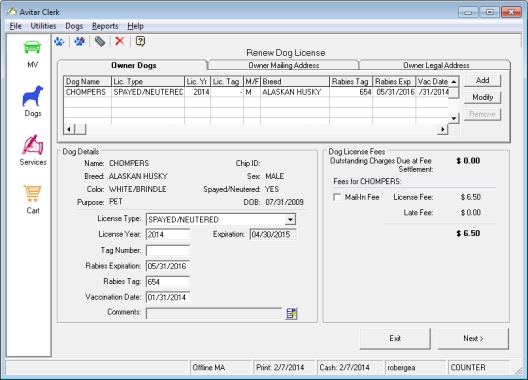Click the Lic. Tag column header
Viewport: 528px width, 380px height.
[x=227, y=82]
